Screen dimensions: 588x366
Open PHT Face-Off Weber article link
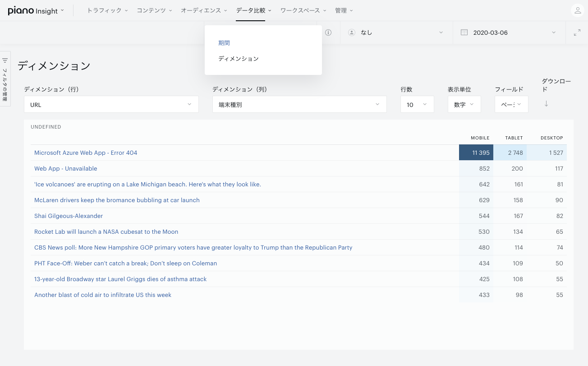[126, 263]
